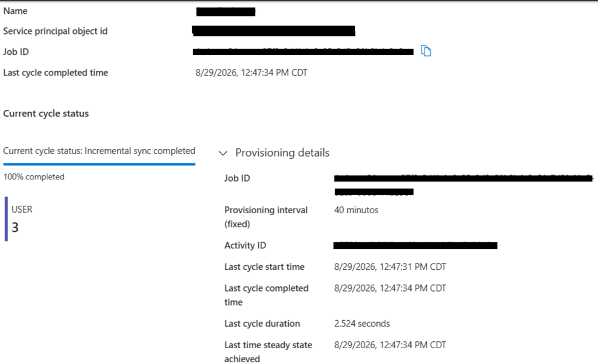
Task: Click the Provisioning interval (fixed) label
Action: (266, 217)
